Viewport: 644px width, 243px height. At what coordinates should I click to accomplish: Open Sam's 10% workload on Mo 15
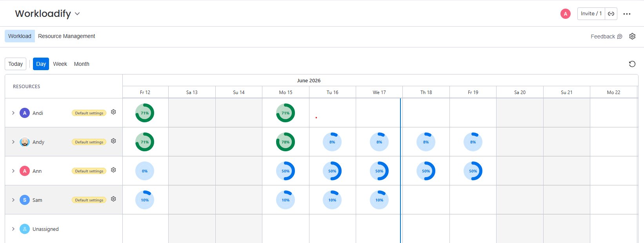coord(286,200)
